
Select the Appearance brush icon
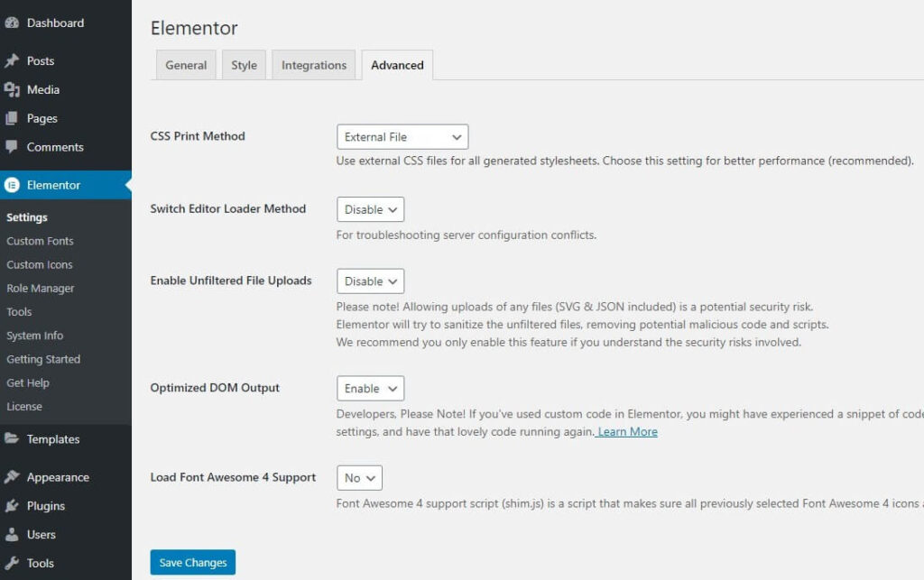pyautogui.click(x=13, y=476)
